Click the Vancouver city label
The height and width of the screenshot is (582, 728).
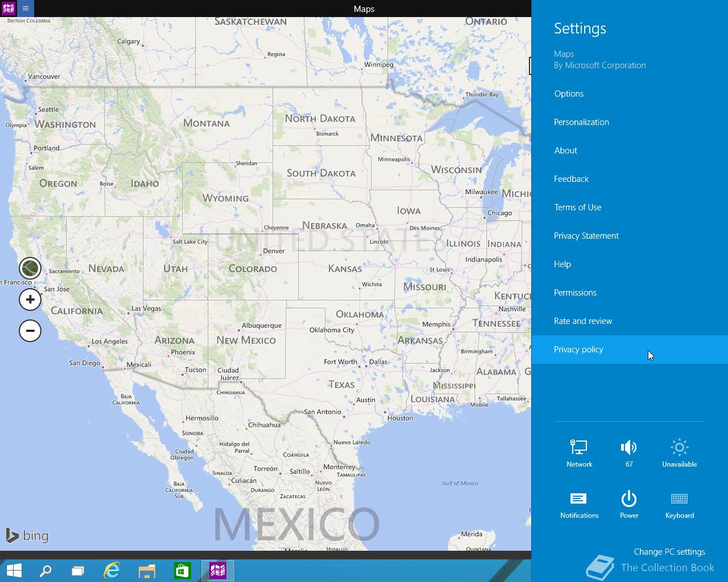(44, 77)
